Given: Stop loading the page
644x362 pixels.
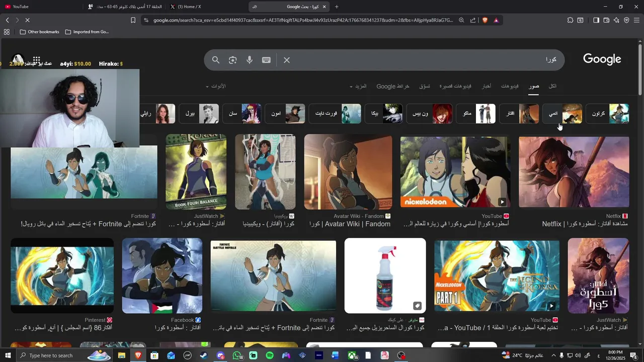Looking at the screenshot, I should point(27,20).
